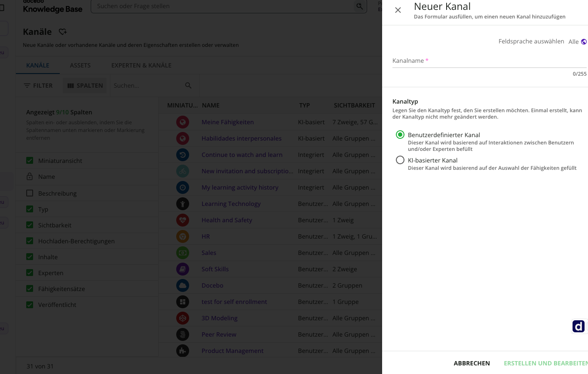Click the Docebo cloud thumbnail icon
Image resolution: width=588 pixels, height=374 pixels.
[x=183, y=285]
